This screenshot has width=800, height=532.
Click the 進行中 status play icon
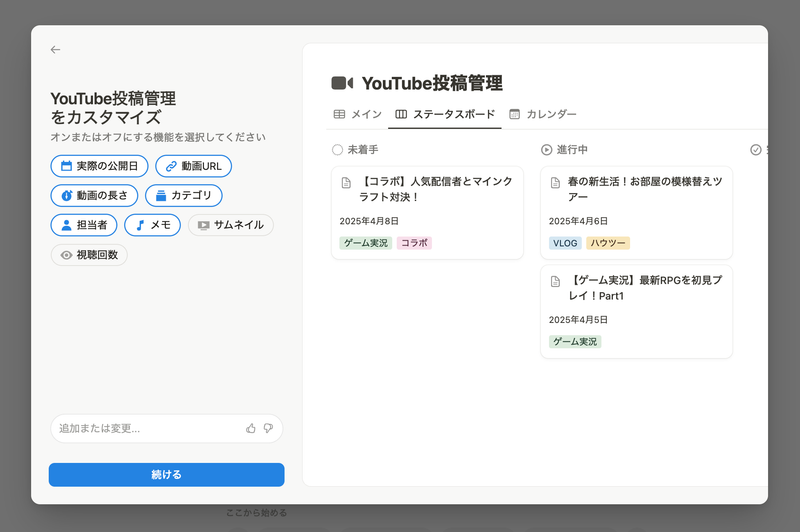546,150
